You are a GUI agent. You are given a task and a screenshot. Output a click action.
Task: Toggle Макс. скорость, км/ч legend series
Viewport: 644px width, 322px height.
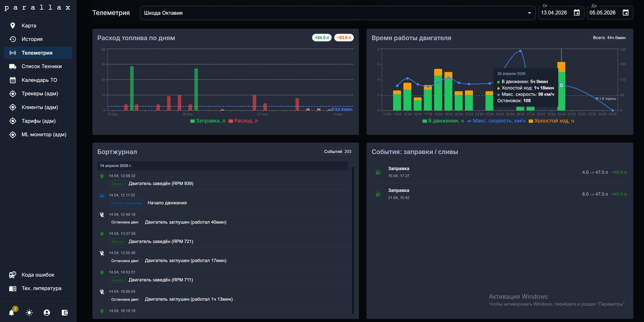pos(496,121)
